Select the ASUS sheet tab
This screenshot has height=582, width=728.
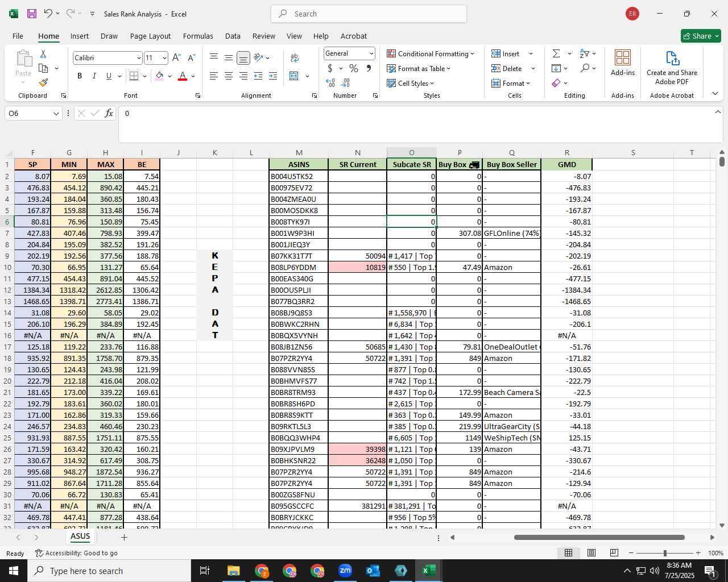click(x=80, y=536)
